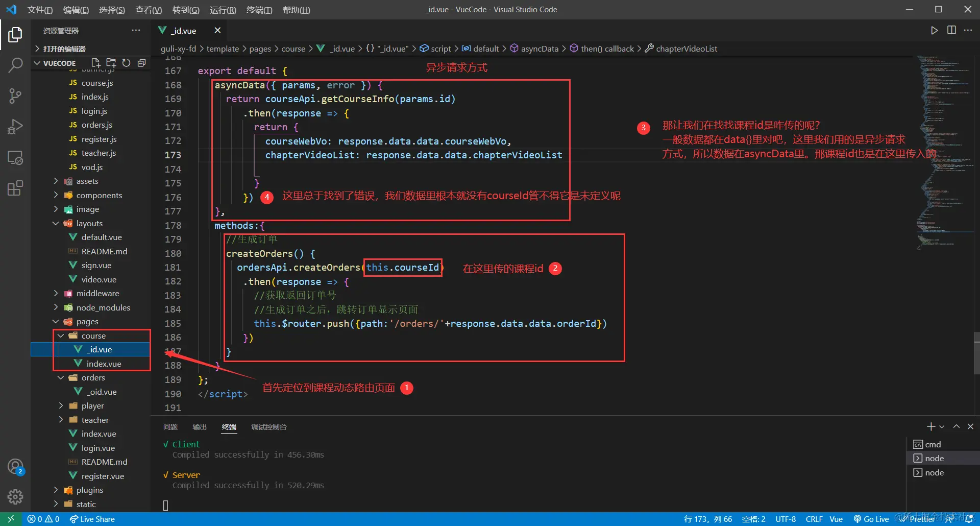Screen dimensions: 980x526
Task: Switch to the 输出 panel tab
Action: coord(200,427)
